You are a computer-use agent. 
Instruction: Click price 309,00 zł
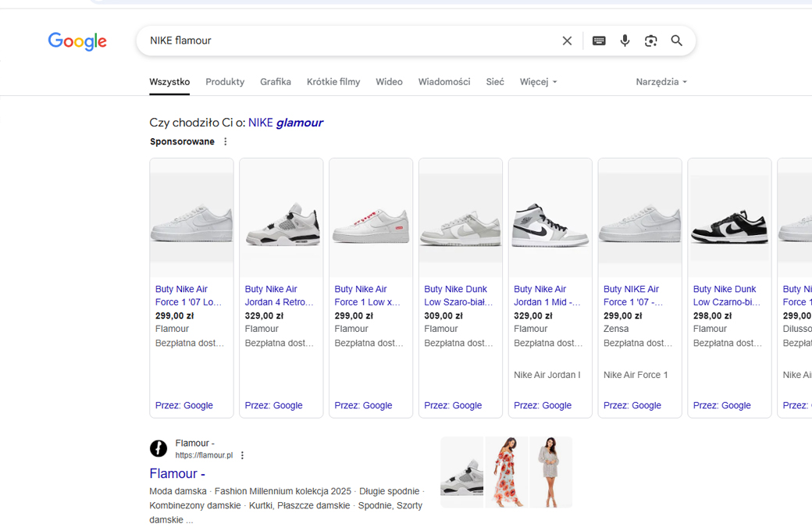tap(443, 315)
